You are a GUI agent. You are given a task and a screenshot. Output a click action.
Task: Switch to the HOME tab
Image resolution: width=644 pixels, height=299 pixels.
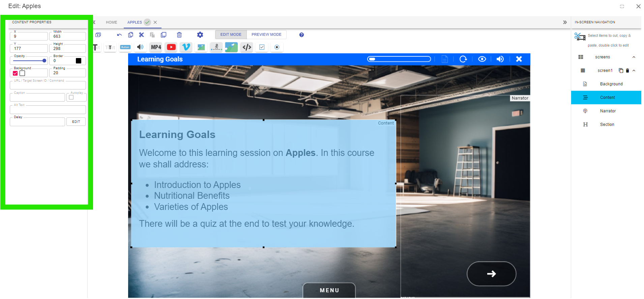(112, 22)
